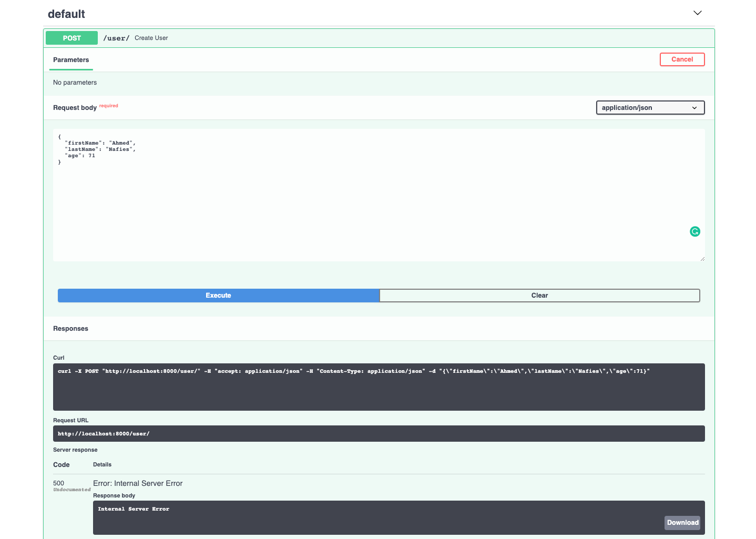Viewport: 756px width, 539px height.
Task: Click the Request URL field
Action: pyautogui.click(x=379, y=433)
